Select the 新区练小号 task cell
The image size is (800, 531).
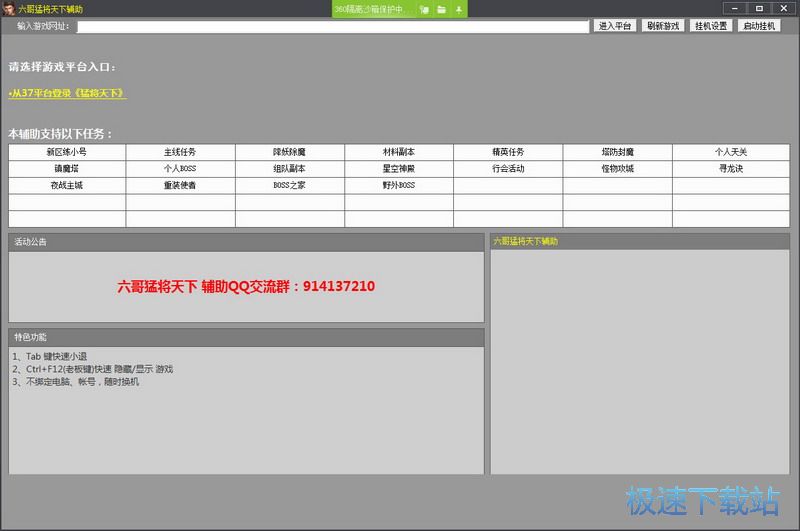click(67, 152)
